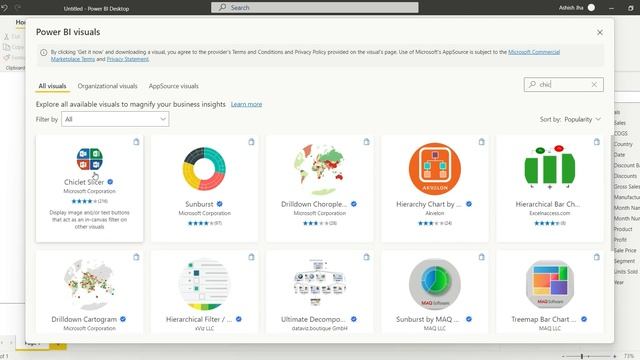640x360 pixels.
Task: Click the Chiclet Slicer description text
Action: [x=89, y=220]
